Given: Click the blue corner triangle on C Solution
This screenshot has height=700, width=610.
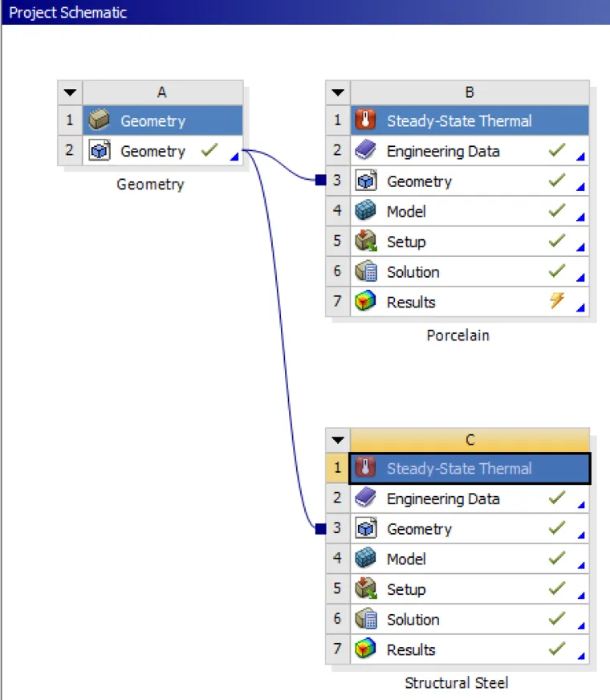Looking at the screenshot, I should click(581, 625).
